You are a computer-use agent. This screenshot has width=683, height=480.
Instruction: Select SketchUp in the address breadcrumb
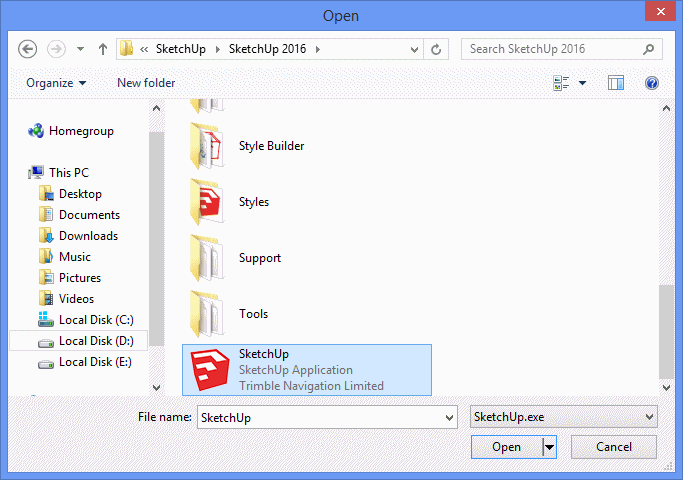pos(181,49)
